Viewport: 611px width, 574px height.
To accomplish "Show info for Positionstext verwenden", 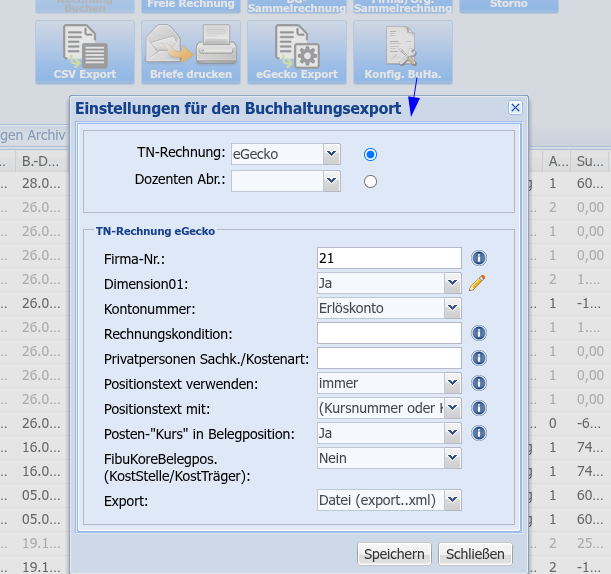I will [x=478, y=383].
